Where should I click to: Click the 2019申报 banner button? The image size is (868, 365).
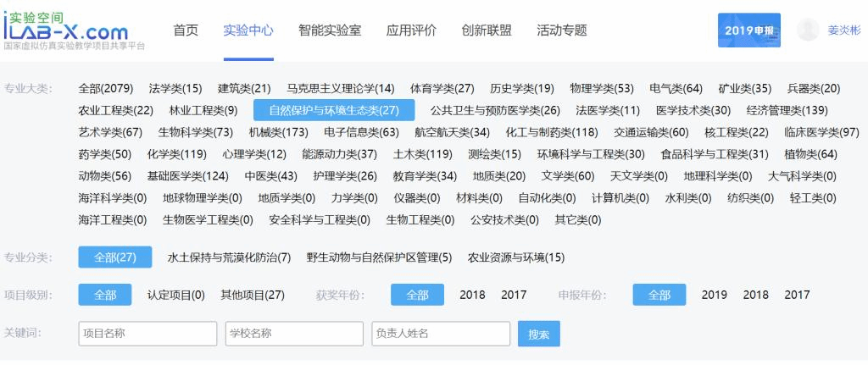pyautogui.click(x=748, y=30)
